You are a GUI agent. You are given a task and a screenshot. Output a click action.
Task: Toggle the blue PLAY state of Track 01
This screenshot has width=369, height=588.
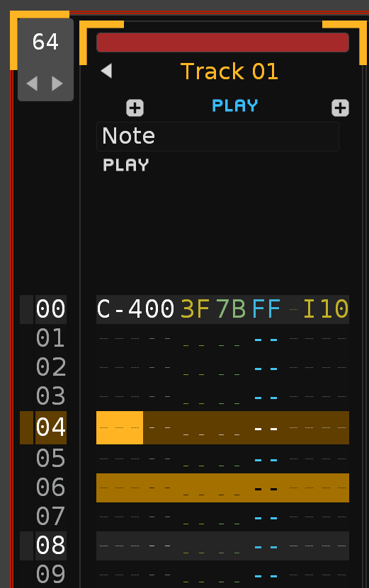[x=235, y=105]
